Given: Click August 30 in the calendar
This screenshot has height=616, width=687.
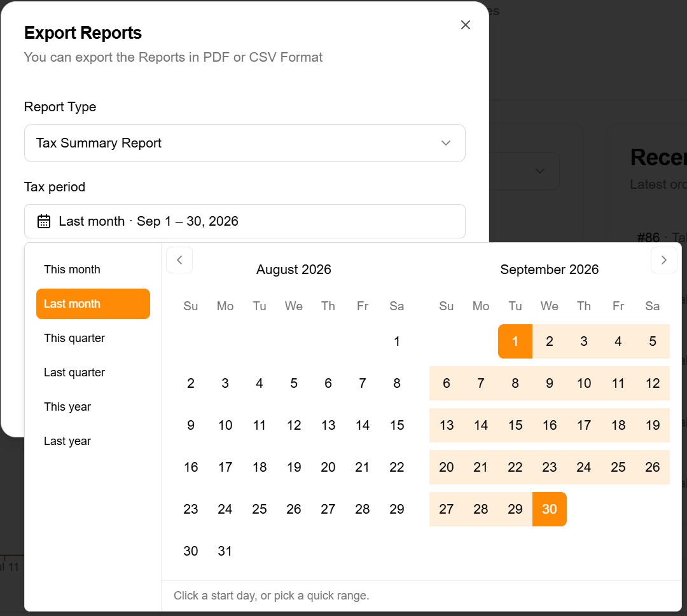Looking at the screenshot, I should pyautogui.click(x=191, y=551).
